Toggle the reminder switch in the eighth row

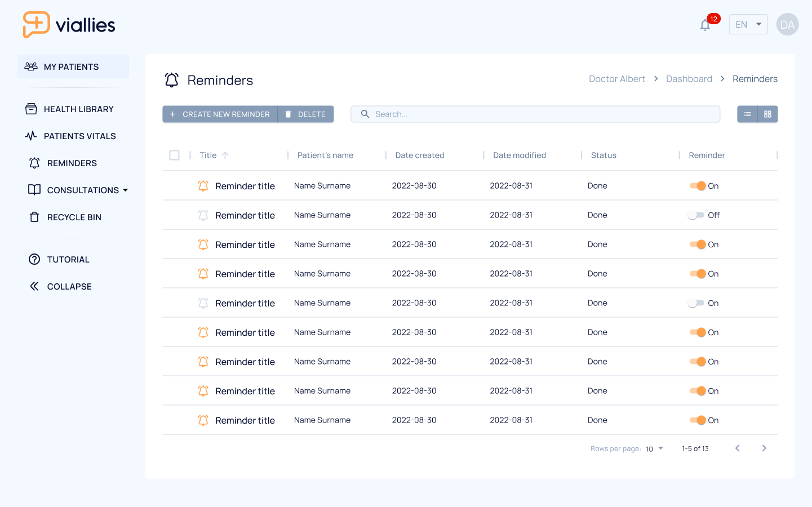[698, 391]
